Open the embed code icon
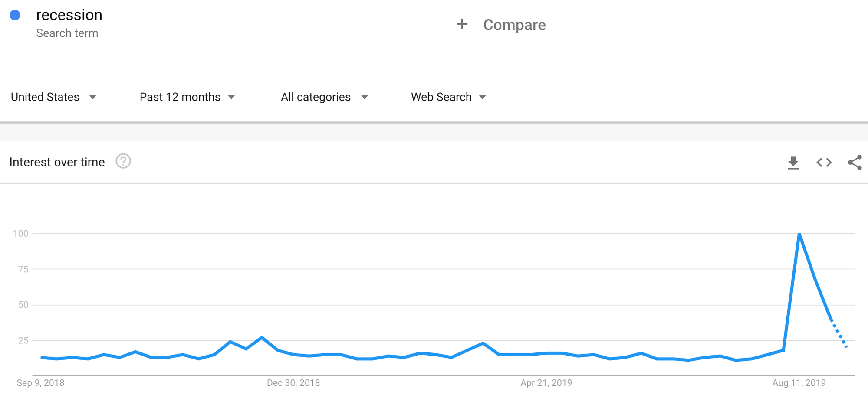This screenshot has width=868, height=411. tap(824, 163)
